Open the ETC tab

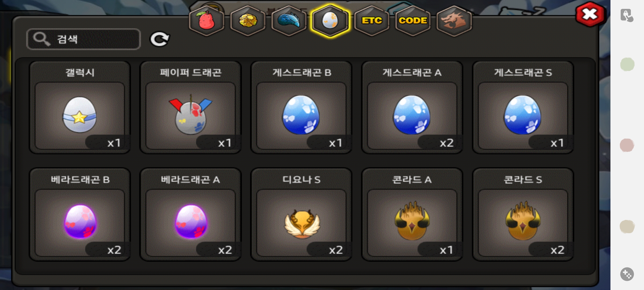pos(372,21)
